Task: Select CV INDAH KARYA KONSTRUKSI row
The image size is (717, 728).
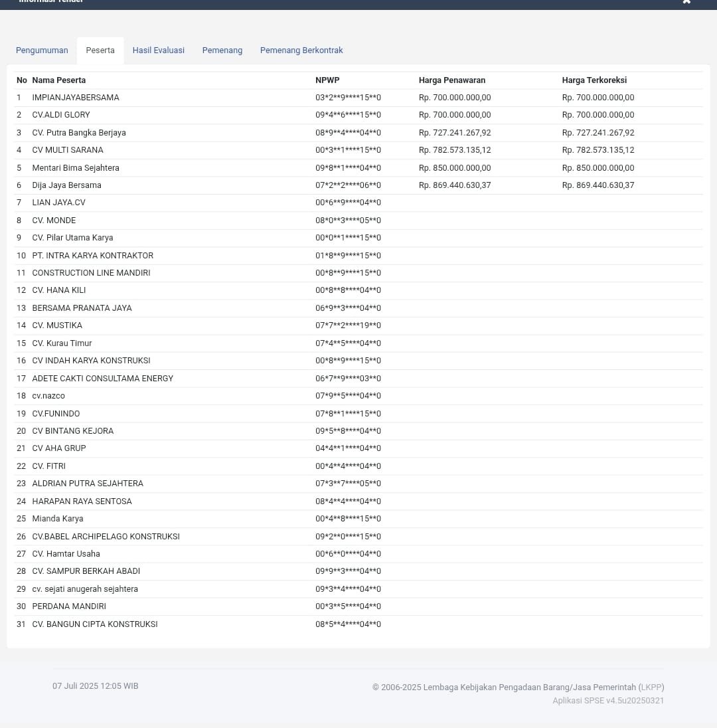Action: pyautogui.click(x=358, y=361)
